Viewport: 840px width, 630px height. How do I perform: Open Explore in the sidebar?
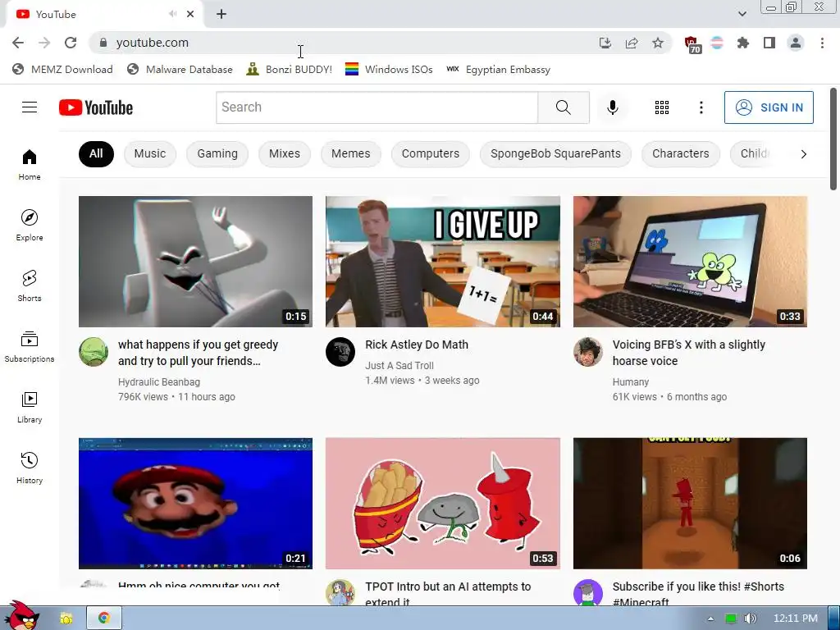30,225
